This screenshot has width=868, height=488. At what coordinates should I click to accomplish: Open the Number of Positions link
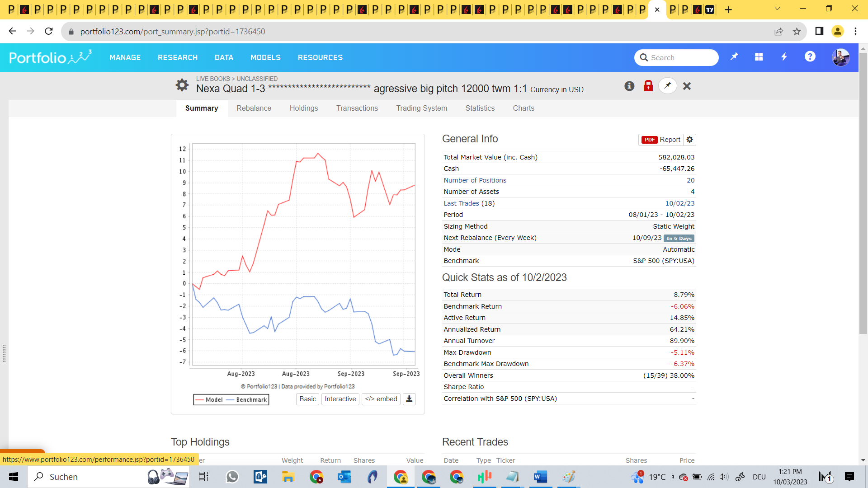tap(475, 180)
